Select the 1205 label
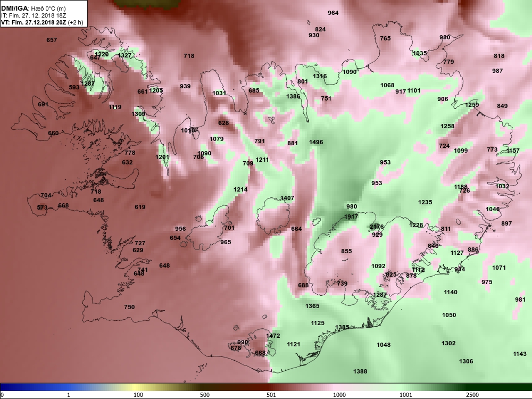 click(156, 90)
